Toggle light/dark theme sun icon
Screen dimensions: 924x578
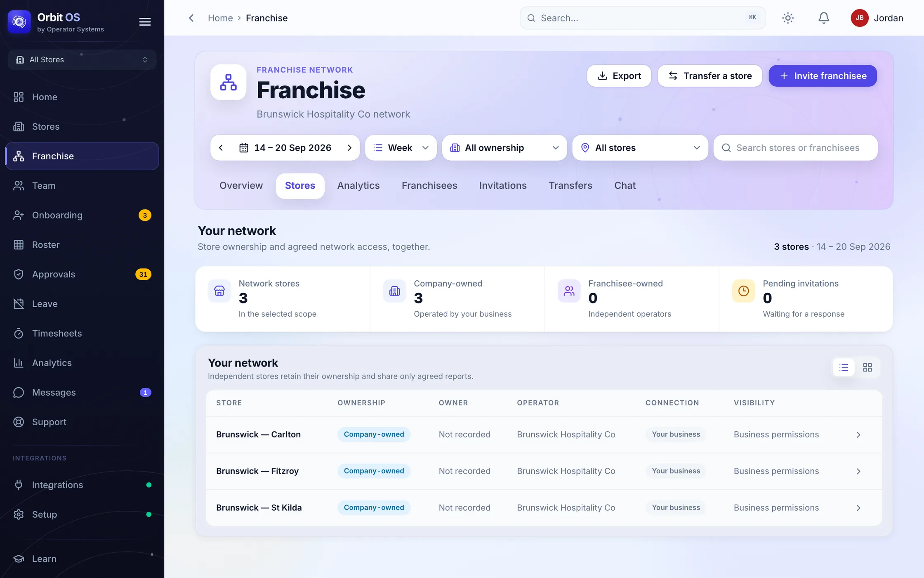(788, 18)
